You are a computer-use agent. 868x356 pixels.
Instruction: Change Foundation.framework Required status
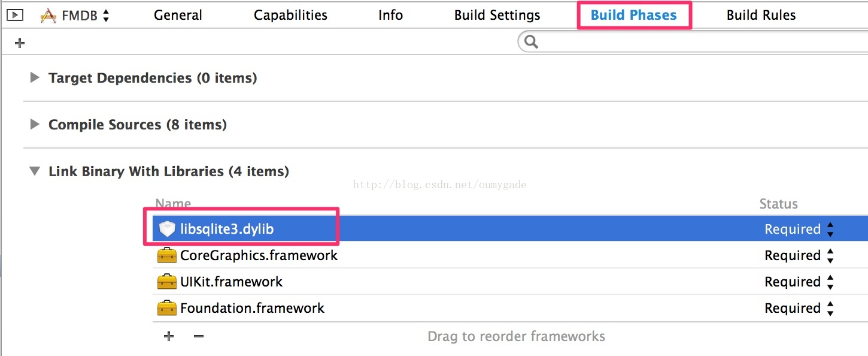coord(799,308)
